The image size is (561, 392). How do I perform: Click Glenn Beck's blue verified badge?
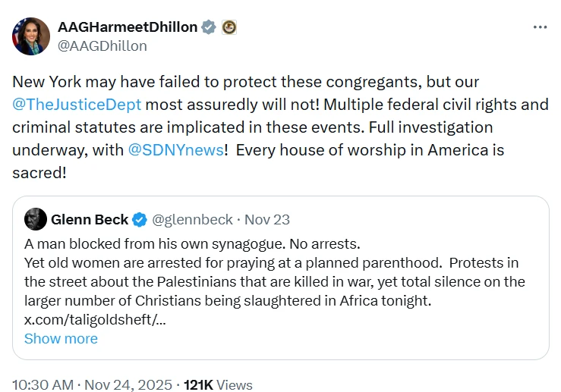click(x=140, y=220)
